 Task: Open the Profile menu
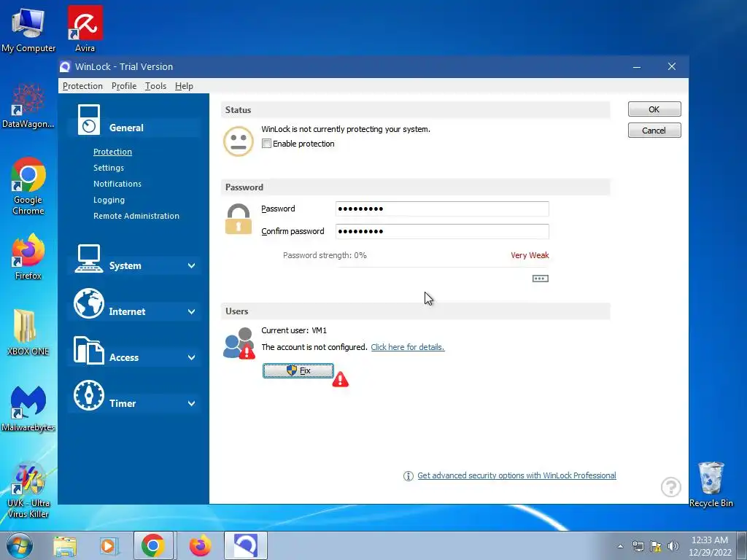pos(124,86)
